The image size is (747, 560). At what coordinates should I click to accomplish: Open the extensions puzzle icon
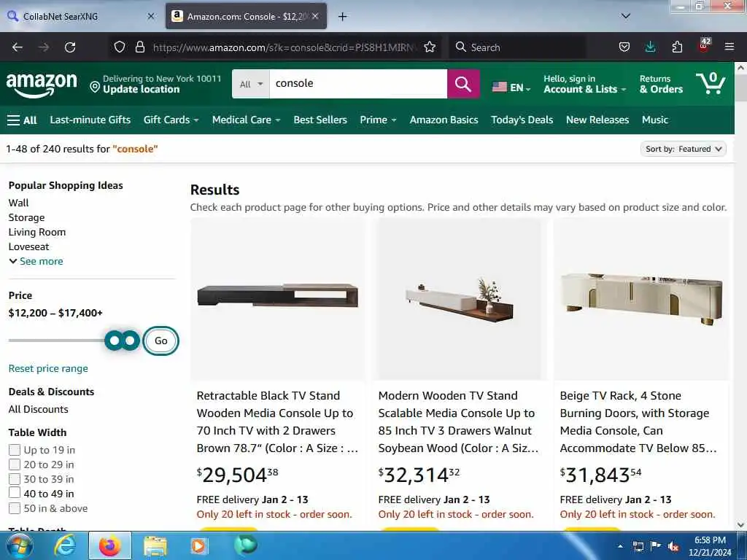(677, 47)
